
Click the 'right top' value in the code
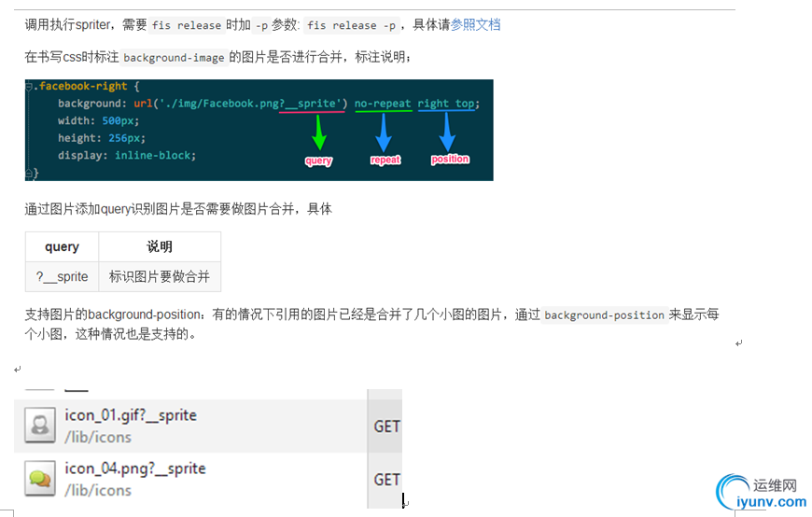coord(446,104)
